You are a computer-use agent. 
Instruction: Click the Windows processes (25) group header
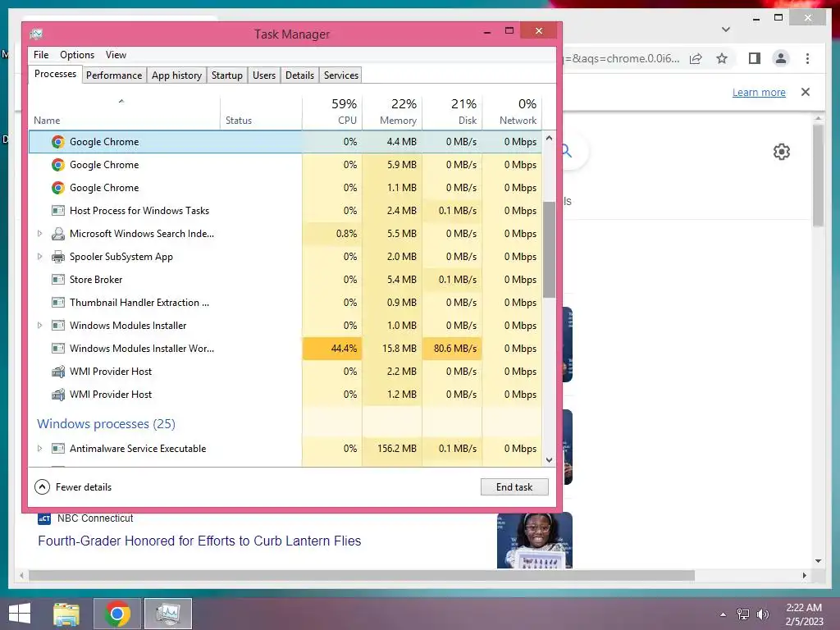[x=106, y=424]
